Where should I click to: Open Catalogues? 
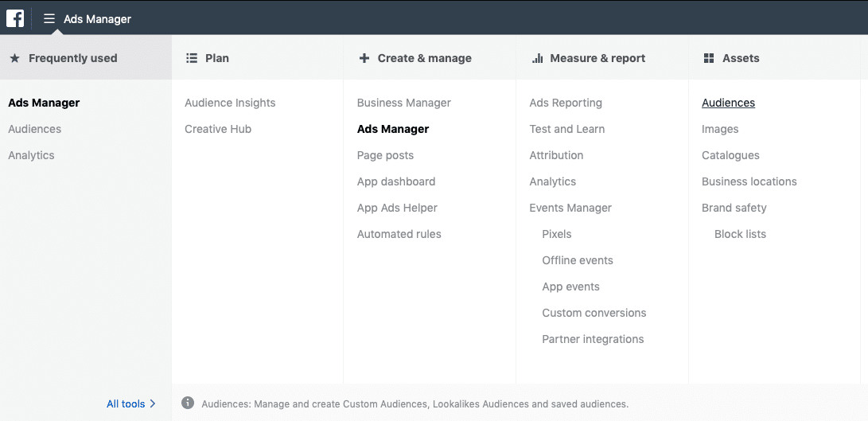pos(730,155)
